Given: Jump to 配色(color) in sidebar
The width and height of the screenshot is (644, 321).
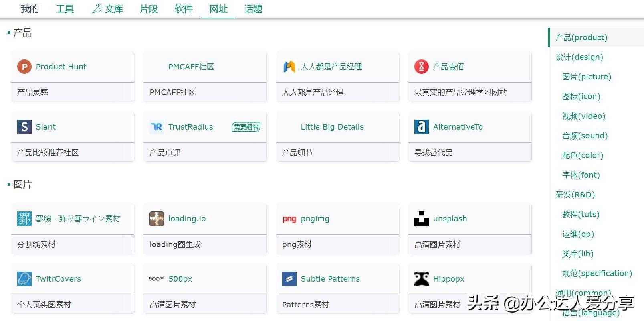Looking at the screenshot, I should [x=583, y=155].
